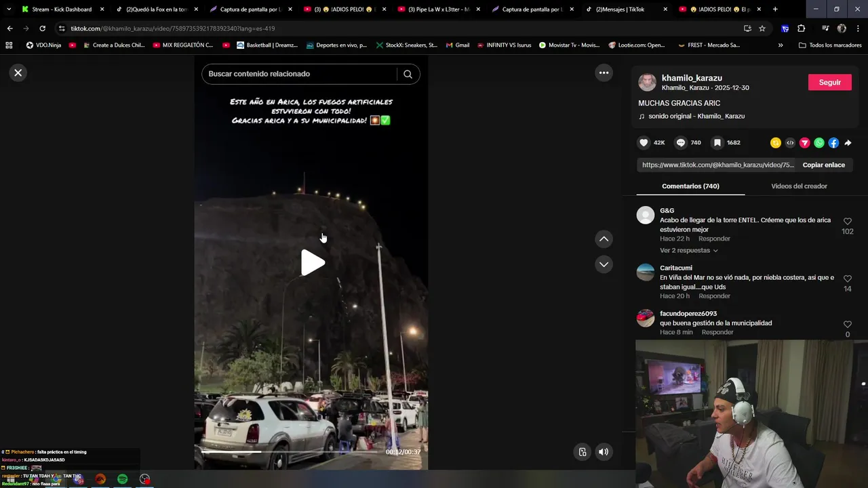Open khamilo_karazu profile name
This screenshot has height=488, width=868.
pos(692,78)
